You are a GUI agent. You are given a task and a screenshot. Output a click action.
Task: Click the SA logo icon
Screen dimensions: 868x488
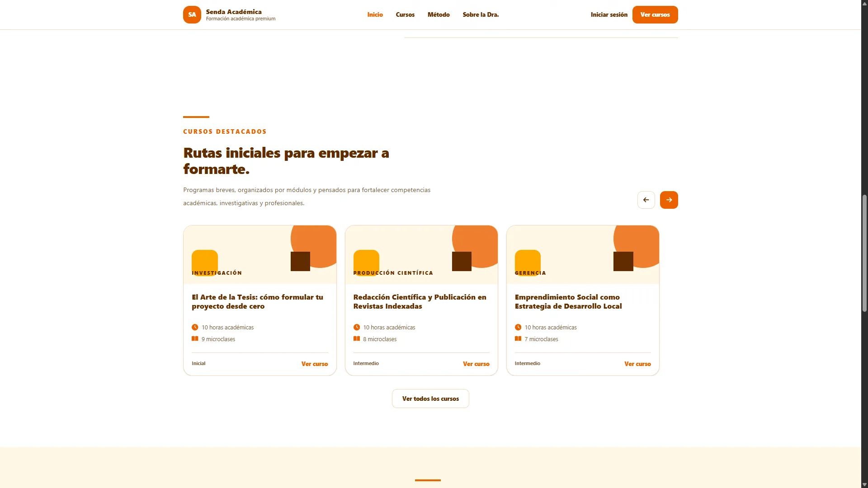click(x=192, y=14)
